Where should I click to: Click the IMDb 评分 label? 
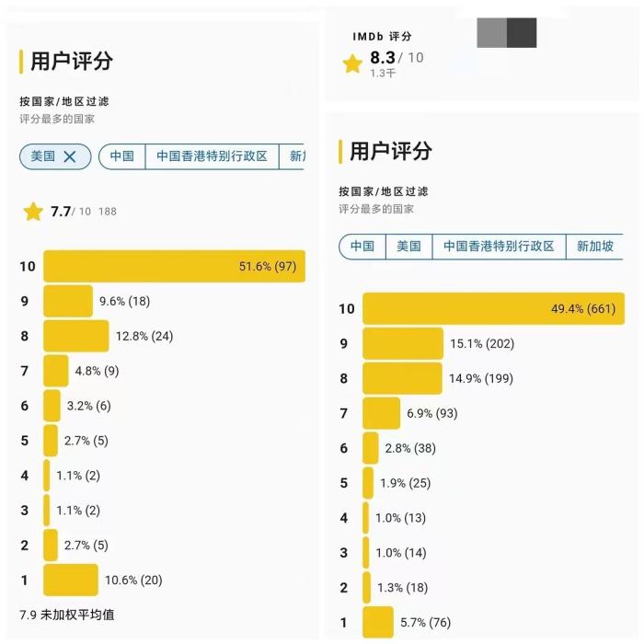point(382,37)
